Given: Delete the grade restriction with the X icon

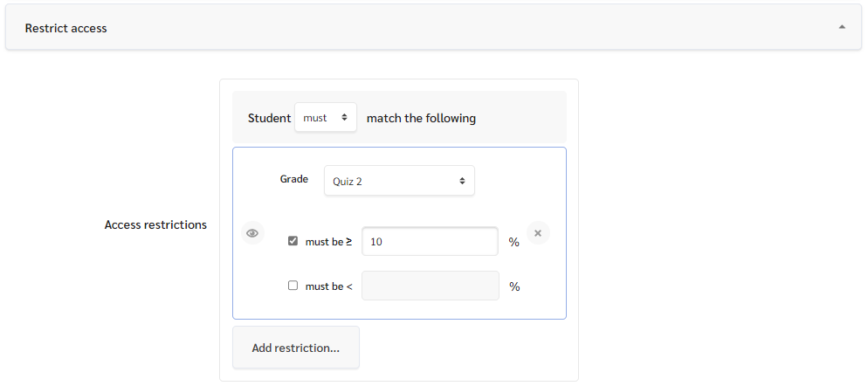Looking at the screenshot, I should pyautogui.click(x=538, y=233).
